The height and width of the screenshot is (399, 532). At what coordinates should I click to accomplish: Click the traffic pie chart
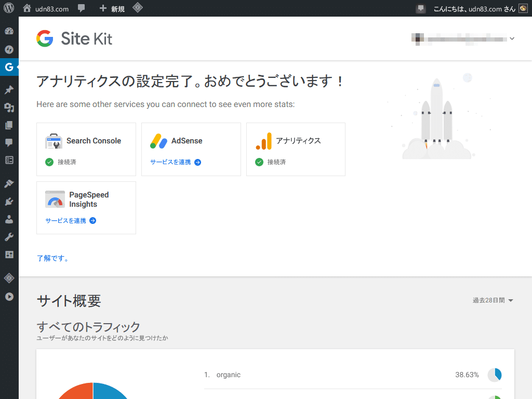(93, 391)
